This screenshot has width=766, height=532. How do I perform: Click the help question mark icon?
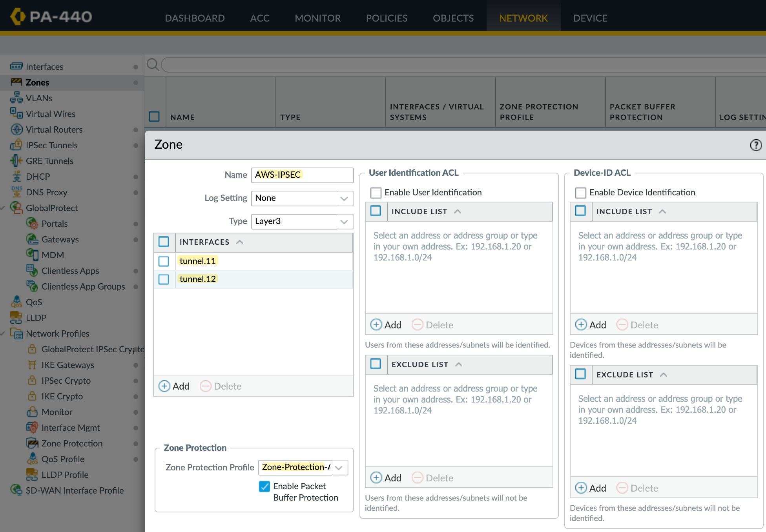click(x=756, y=145)
